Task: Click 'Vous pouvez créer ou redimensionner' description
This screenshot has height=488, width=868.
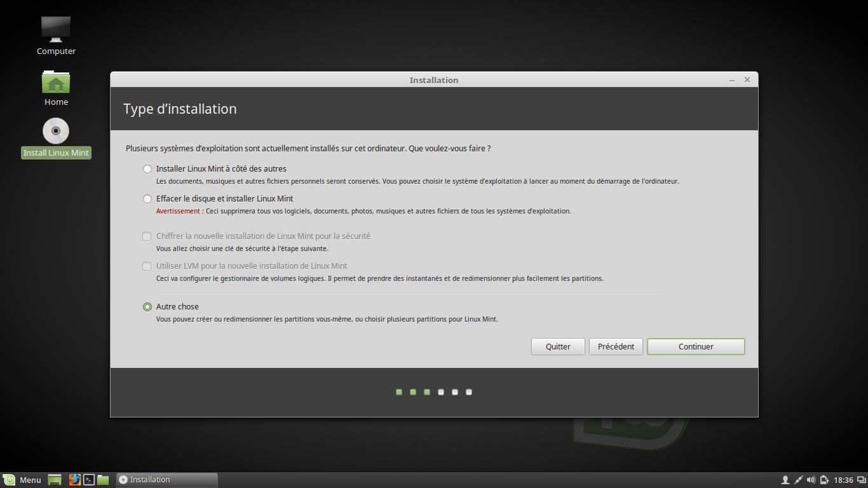Action: point(327,319)
